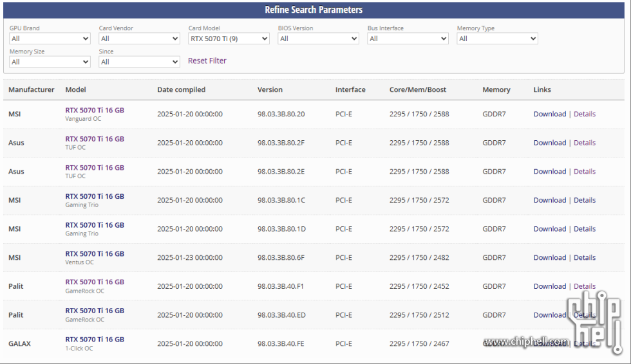Expand the Card Model dropdown showing RTX 5070 Ti (9)
The image size is (631, 364).
pos(229,39)
